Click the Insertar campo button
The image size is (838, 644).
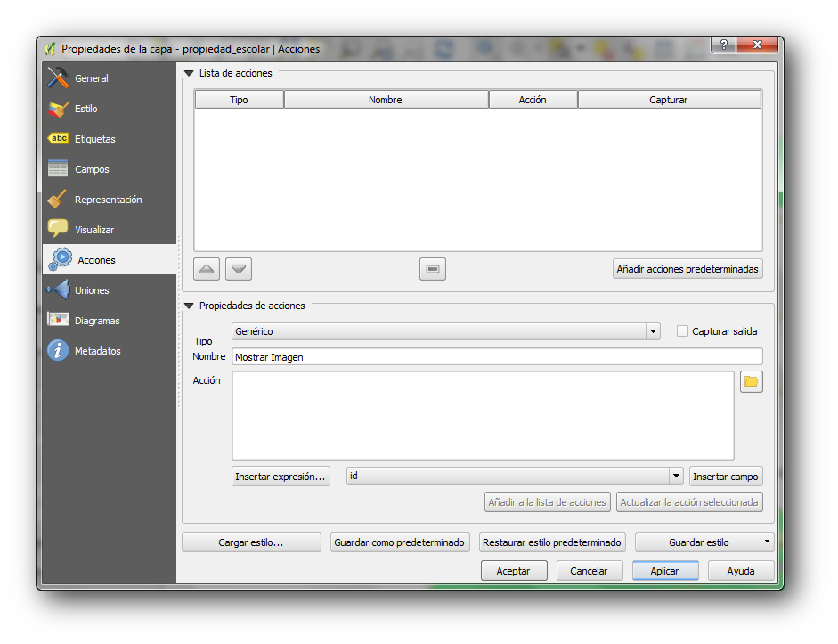pyautogui.click(x=726, y=477)
